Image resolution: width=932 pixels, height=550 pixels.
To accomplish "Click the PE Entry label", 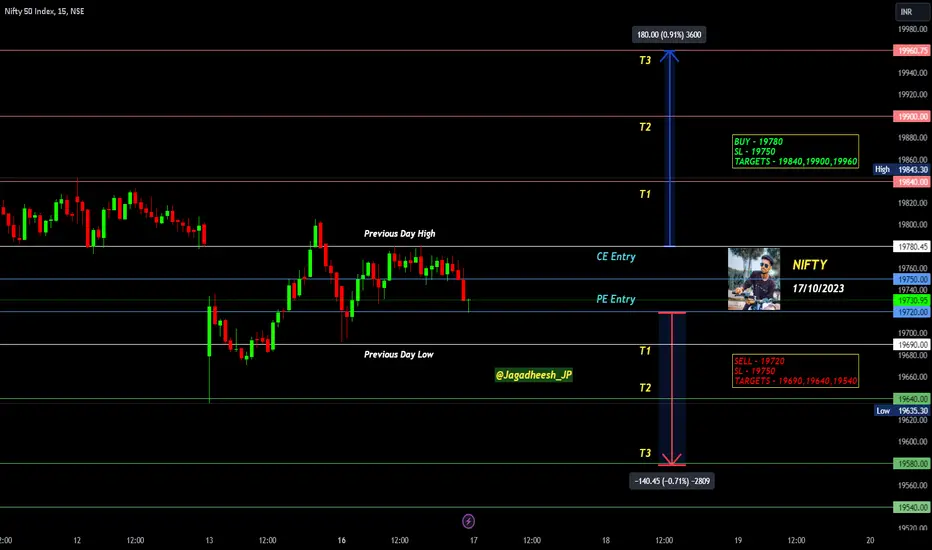I will (616, 299).
